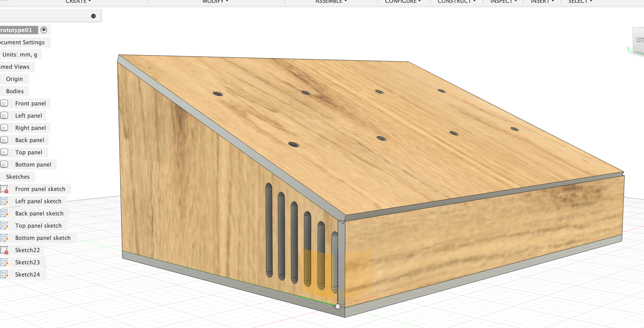Click the Top panel sketch icon
The height and width of the screenshot is (328, 644).
tap(4, 226)
